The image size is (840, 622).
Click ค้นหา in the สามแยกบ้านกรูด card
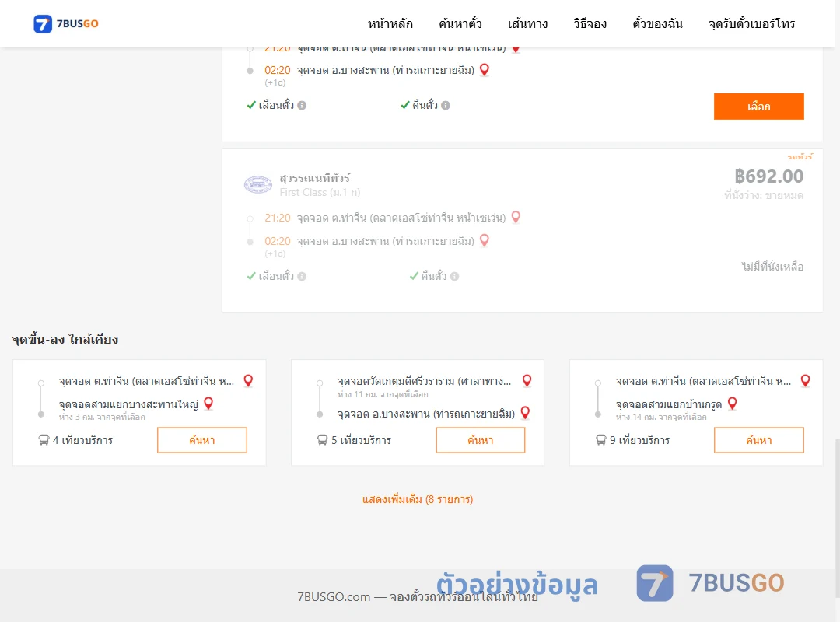[758, 440]
